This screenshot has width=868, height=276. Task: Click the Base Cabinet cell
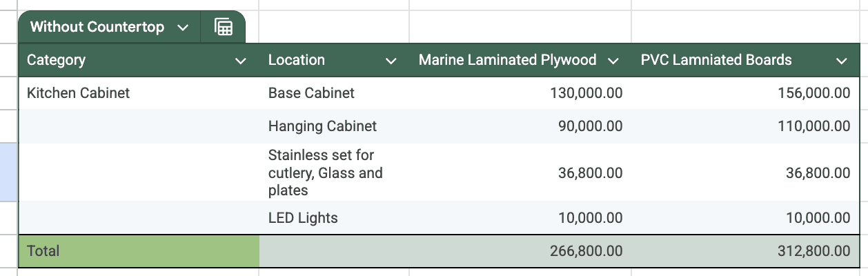click(311, 93)
